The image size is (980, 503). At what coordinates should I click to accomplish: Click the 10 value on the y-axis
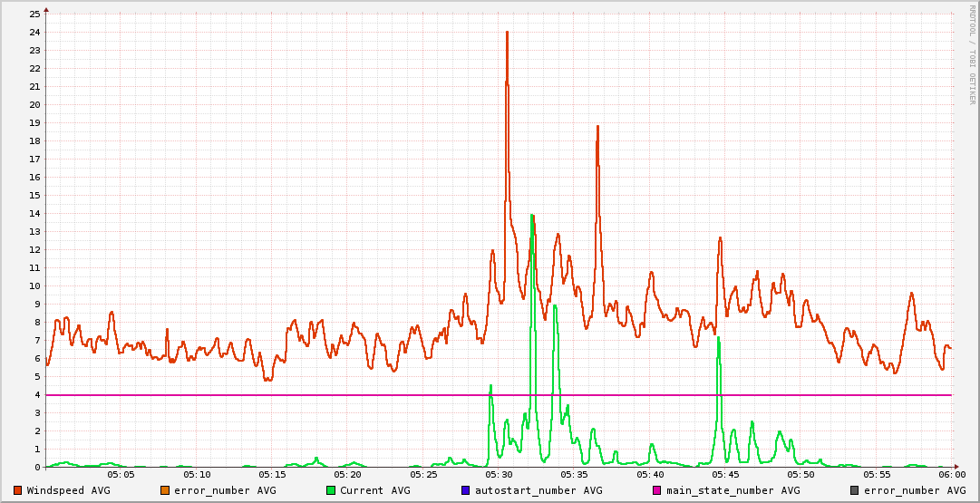pos(34,286)
